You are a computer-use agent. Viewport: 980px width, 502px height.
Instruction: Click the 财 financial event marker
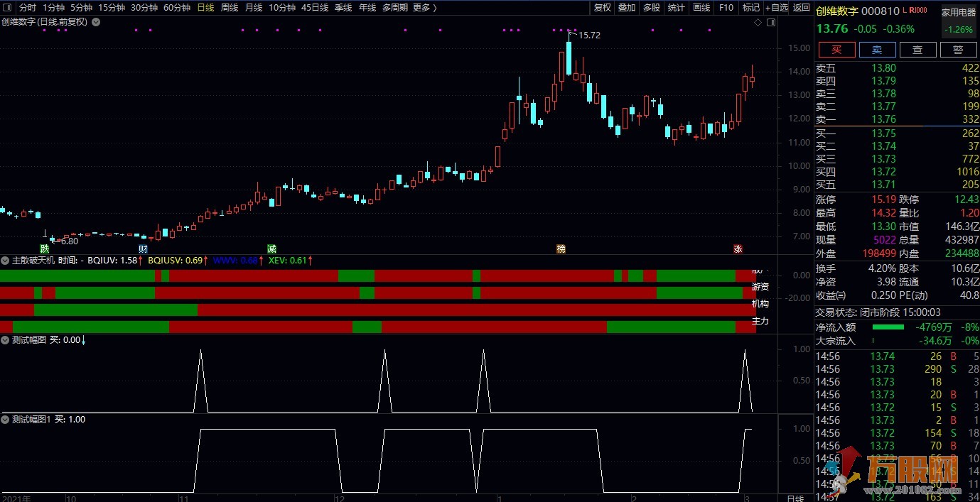143,249
